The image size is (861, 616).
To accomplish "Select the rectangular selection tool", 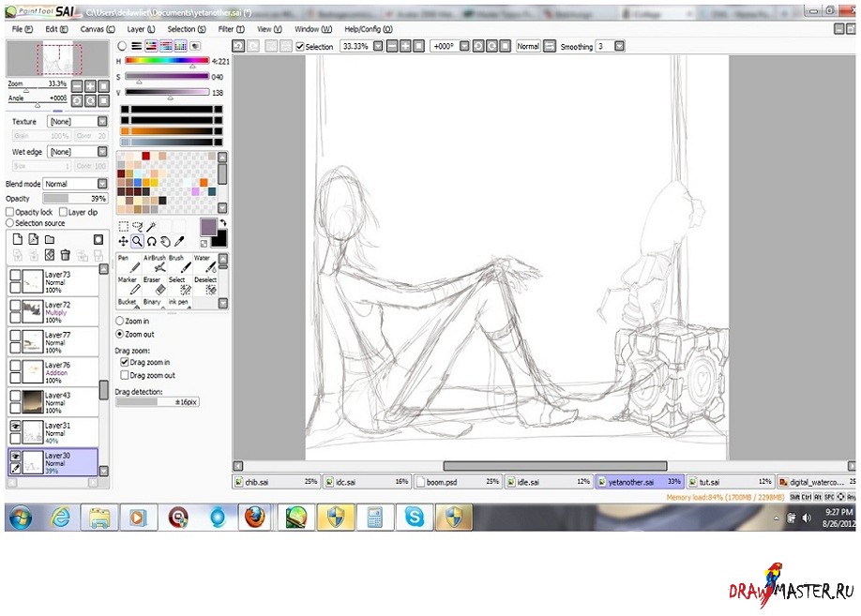I will tap(124, 226).
